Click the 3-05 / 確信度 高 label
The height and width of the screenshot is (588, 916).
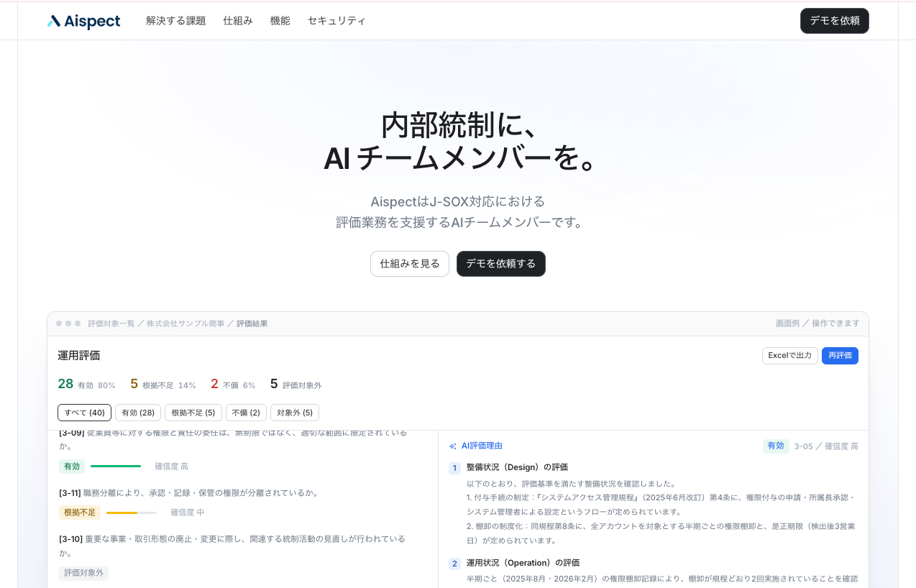pyautogui.click(x=826, y=446)
